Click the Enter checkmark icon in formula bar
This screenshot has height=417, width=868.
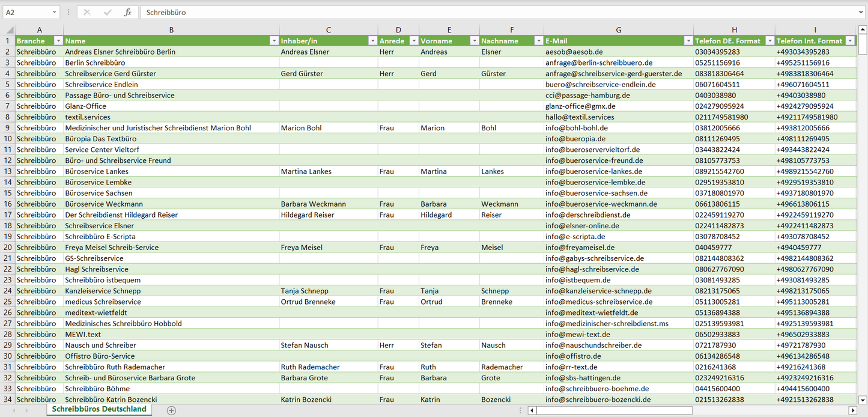108,12
